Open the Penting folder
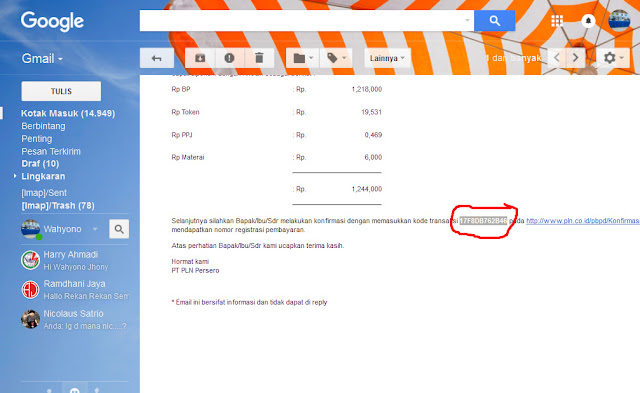This screenshot has width=640, height=393. [37, 139]
